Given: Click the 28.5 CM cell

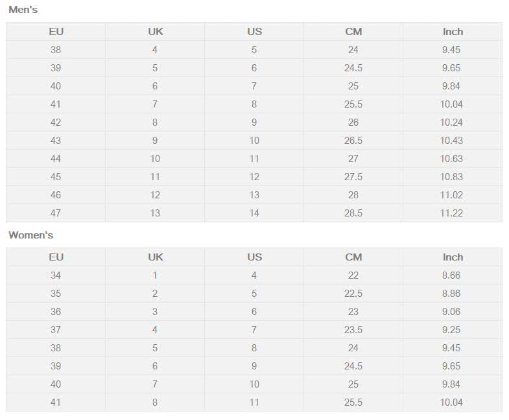Looking at the screenshot, I should point(353,213).
